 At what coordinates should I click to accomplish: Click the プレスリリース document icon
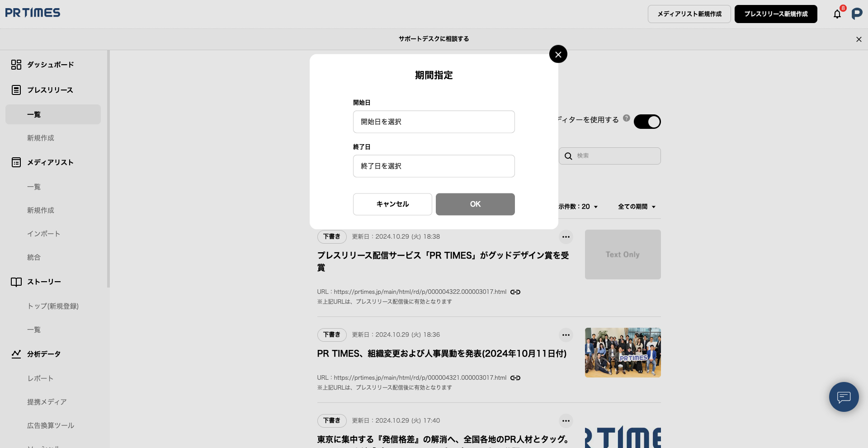pos(16,90)
